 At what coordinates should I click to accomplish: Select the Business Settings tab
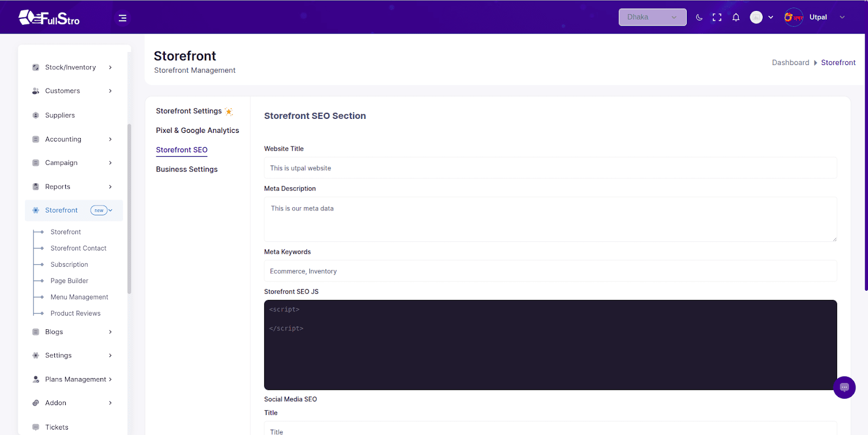coord(187,170)
